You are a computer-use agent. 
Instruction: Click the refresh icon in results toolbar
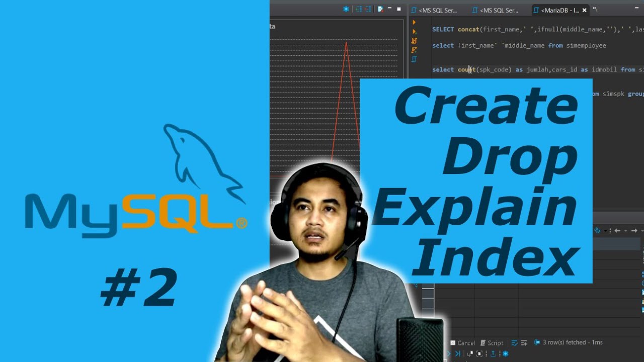[597, 230]
